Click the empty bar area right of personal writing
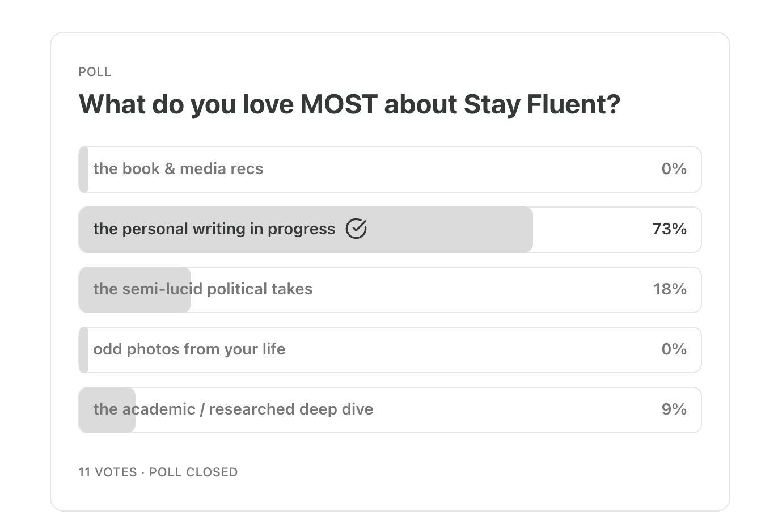This screenshot has width=778, height=532. click(x=590, y=229)
